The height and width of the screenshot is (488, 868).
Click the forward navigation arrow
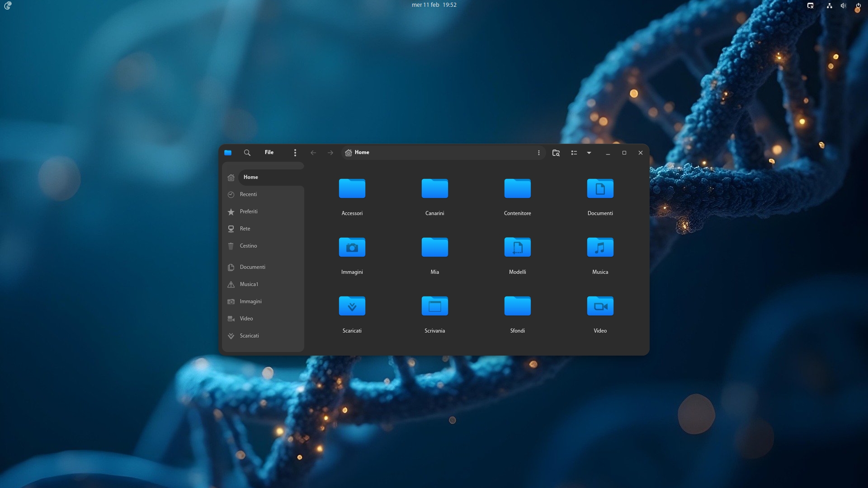(330, 153)
